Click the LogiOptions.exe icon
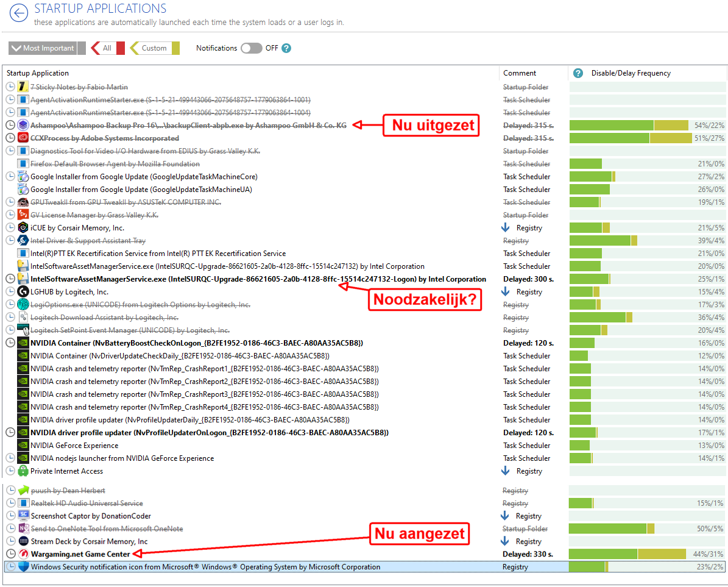Screen dimensions: 728x587 pos(23,305)
